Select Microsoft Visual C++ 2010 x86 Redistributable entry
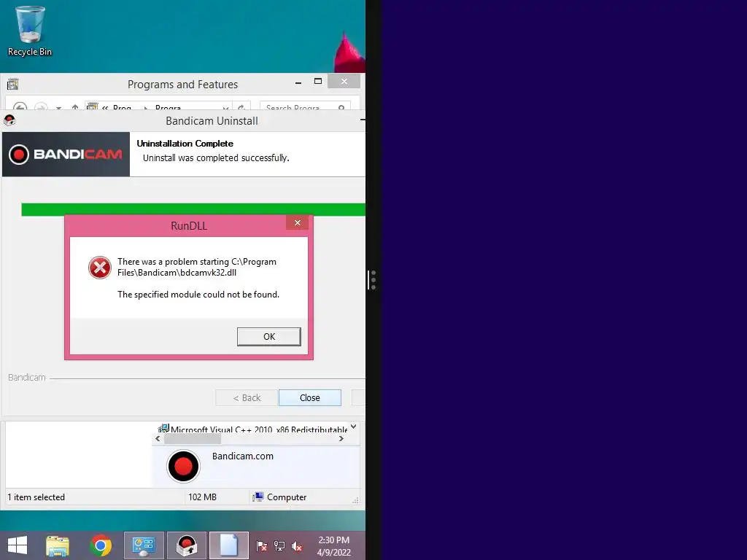This screenshot has height=560, width=747. coord(252,429)
